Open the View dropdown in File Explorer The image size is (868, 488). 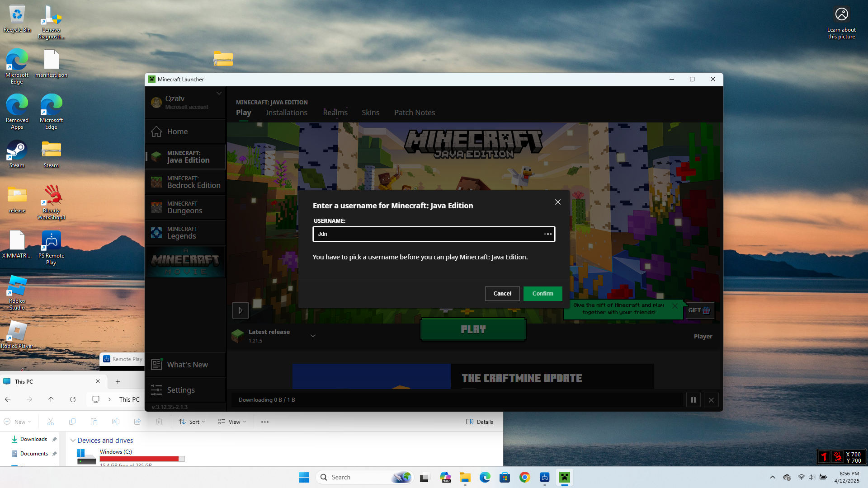point(232,422)
